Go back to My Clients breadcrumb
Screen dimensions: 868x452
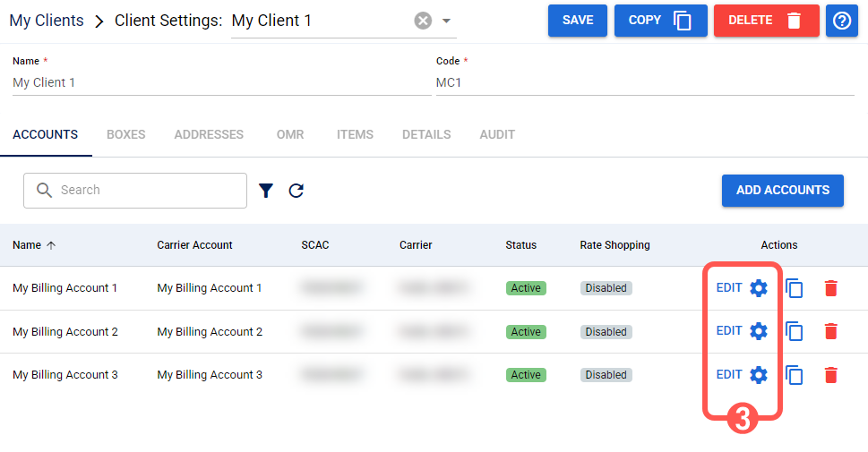pos(47,21)
